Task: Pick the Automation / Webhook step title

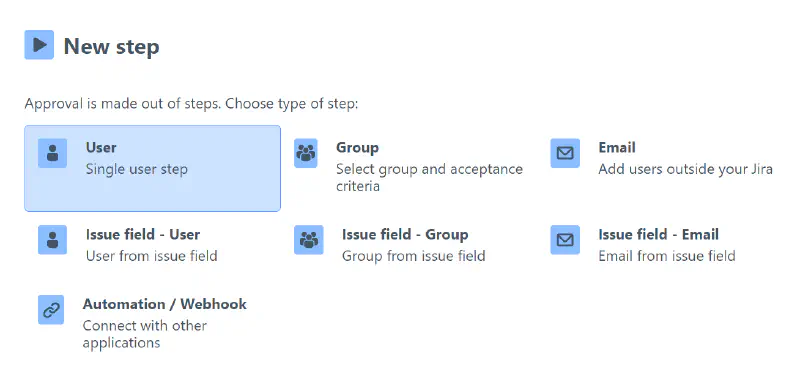Action: coord(165,304)
